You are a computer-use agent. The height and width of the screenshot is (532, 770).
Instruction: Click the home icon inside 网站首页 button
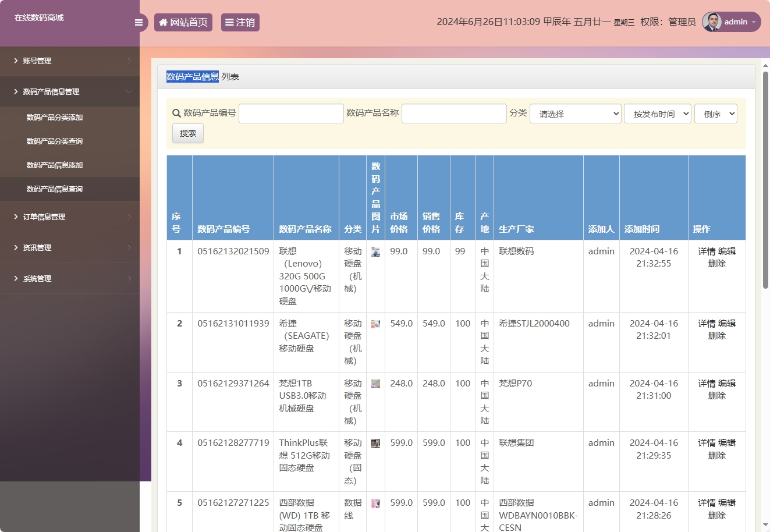tap(163, 22)
